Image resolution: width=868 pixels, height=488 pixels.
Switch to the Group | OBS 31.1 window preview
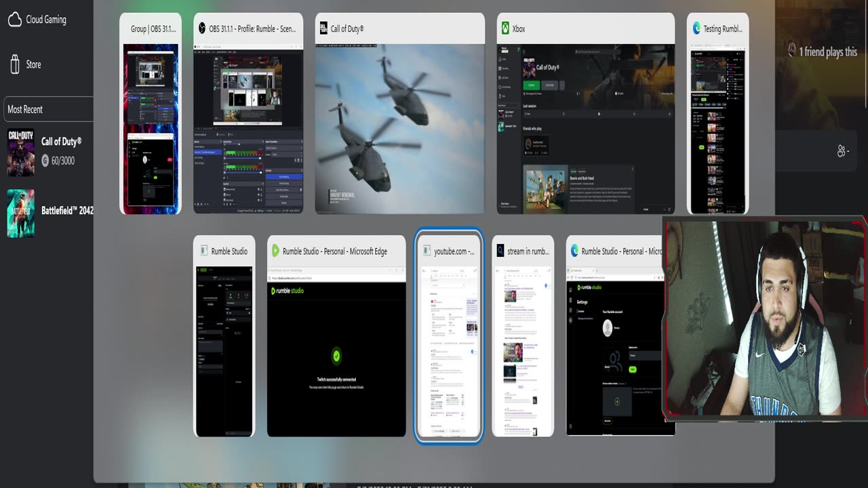coord(151,129)
